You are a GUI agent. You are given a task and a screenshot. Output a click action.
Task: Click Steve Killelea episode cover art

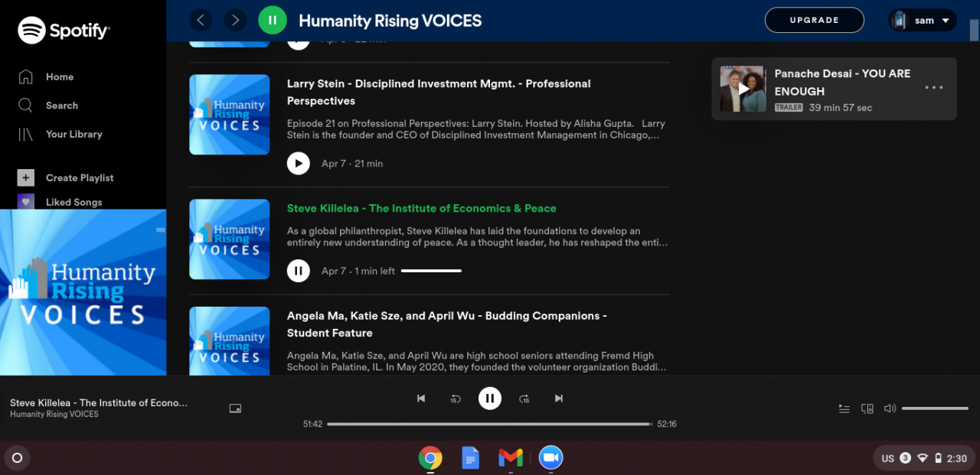230,239
